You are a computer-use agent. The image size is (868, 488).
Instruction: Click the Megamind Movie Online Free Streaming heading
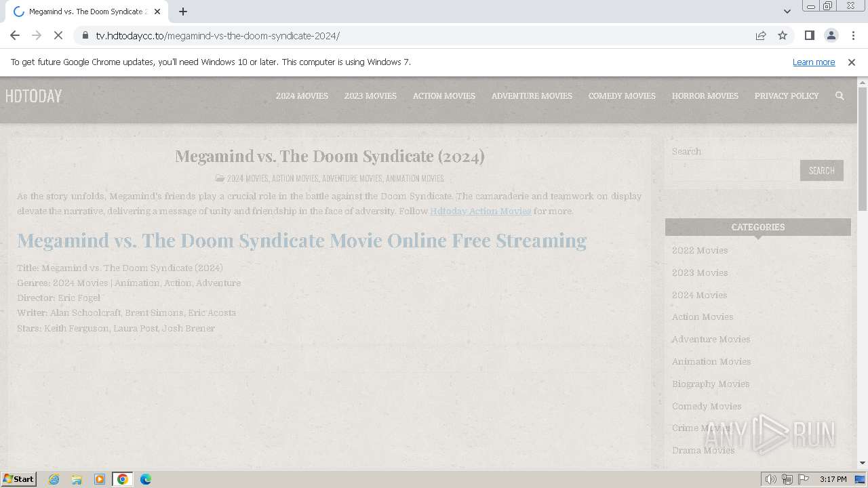[302, 241]
